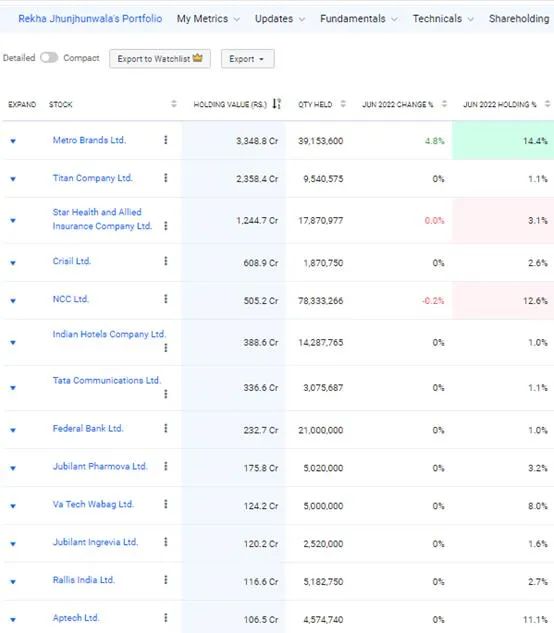Expand the NCC Ltd. row
The width and height of the screenshot is (554, 633).
(13, 301)
